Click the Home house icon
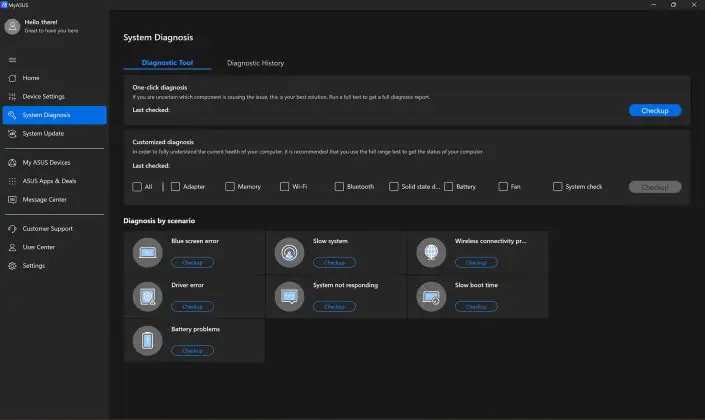This screenshot has height=420, width=705. point(12,78)
